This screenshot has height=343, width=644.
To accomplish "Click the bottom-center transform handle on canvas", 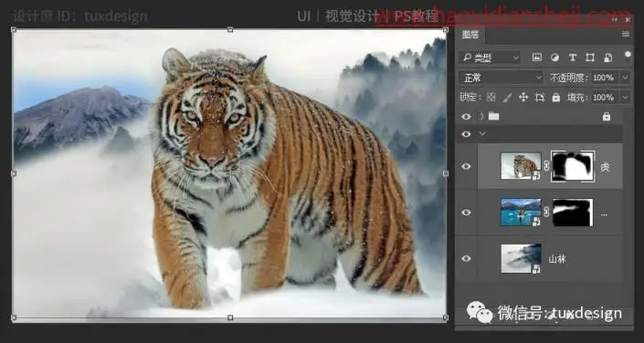I will pos(230,317).
